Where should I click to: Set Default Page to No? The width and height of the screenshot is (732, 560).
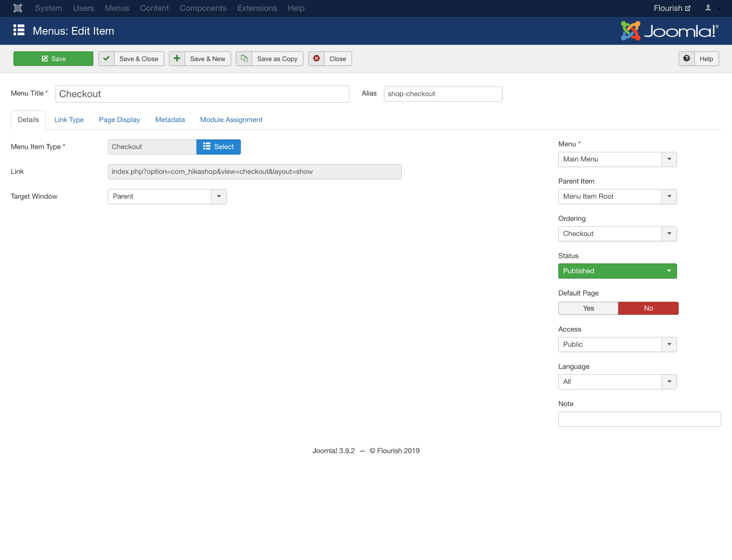tap(648, 308)
